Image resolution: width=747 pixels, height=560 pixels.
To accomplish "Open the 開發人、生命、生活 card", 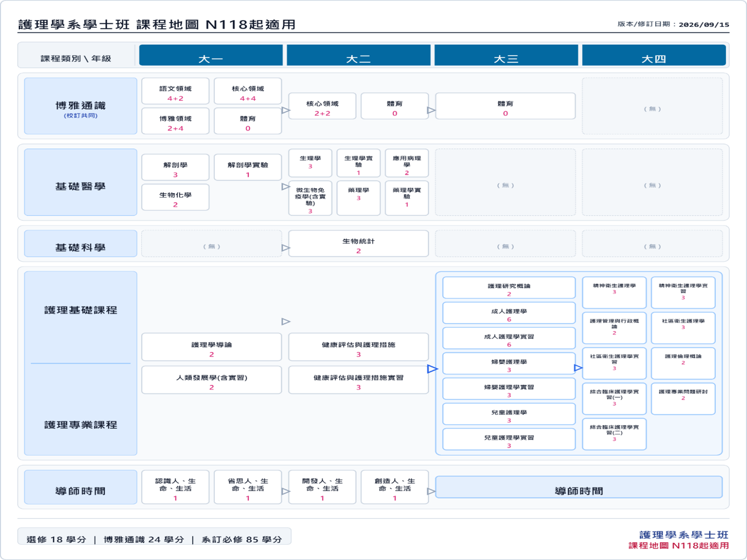I will (322, 487).
